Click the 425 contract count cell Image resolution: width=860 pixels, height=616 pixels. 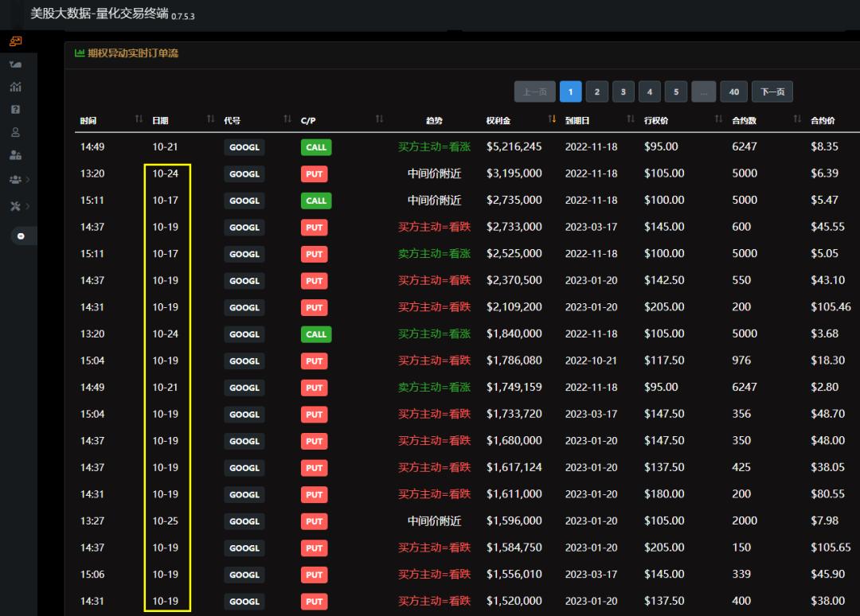pos(741,467)
